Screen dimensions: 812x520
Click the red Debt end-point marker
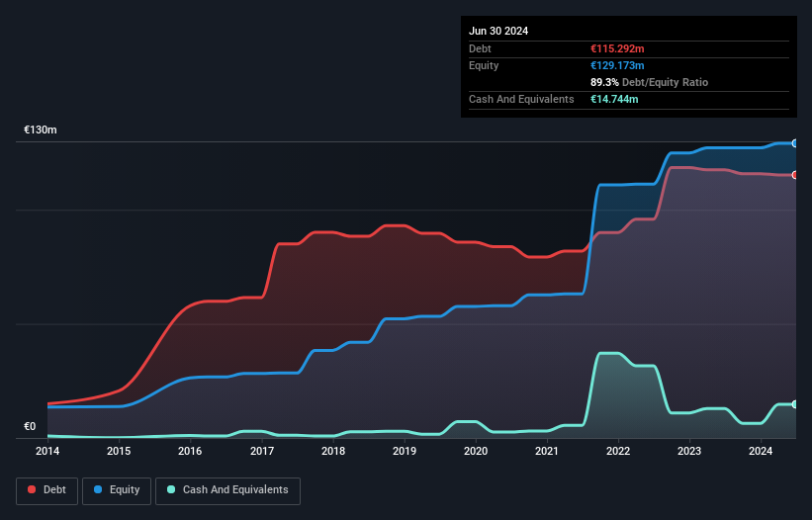pyautogui.click(x=794, y=175)
